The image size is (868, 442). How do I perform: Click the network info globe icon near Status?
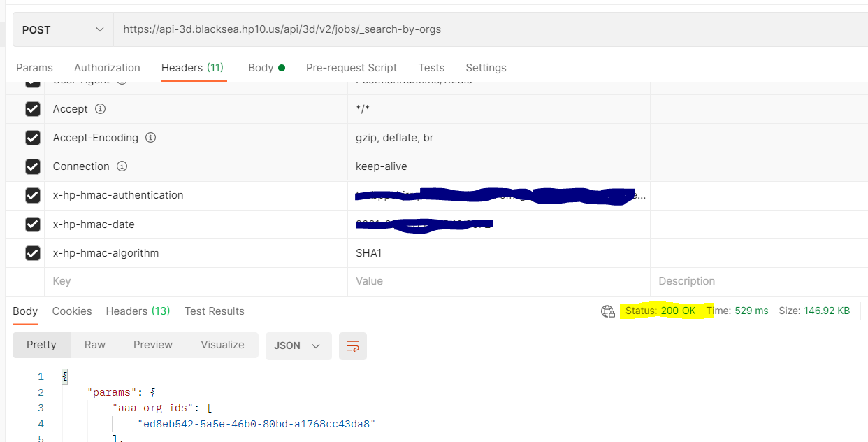pos(607,311)
